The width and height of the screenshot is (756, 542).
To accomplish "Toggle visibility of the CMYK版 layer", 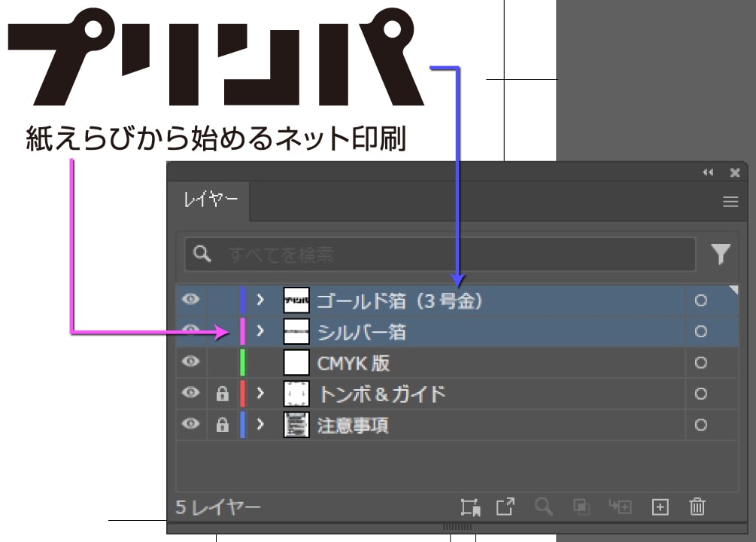I will (x=191, y=362).
